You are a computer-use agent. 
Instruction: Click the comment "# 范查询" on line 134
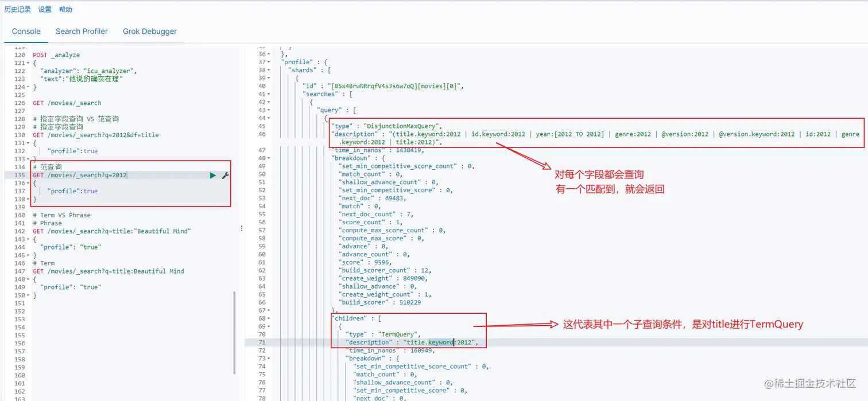click(47, 167)
